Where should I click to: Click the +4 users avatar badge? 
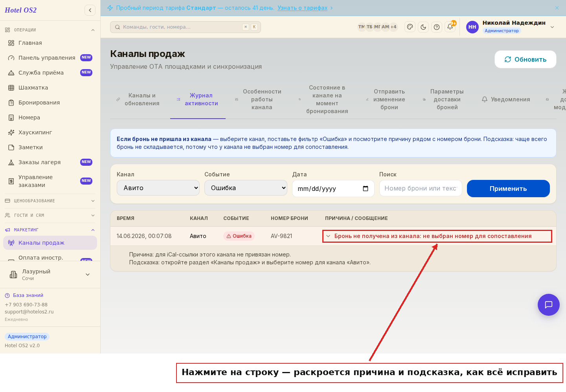(x=393, y=27)
